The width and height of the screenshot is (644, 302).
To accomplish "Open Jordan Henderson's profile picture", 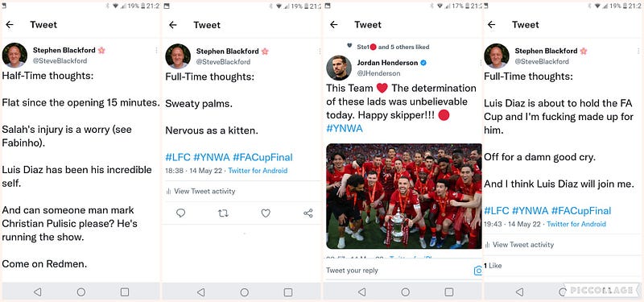I will point(339,68).
